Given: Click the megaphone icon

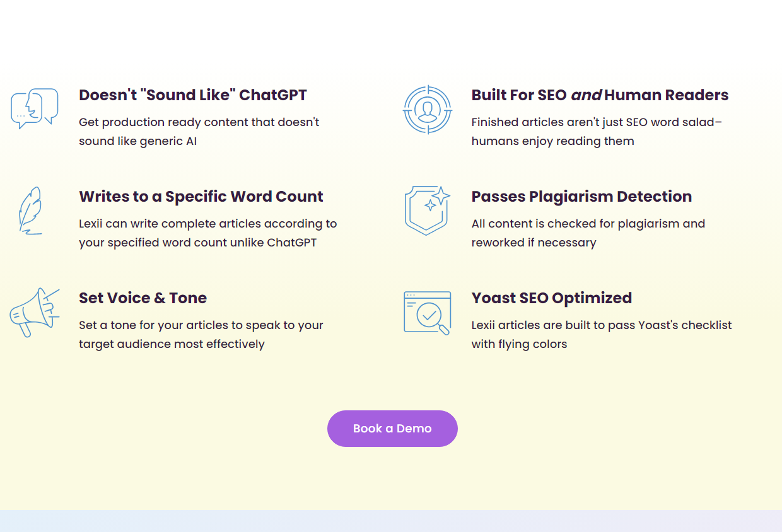Looking at the screenshot, I should click(x=35, y=312).
